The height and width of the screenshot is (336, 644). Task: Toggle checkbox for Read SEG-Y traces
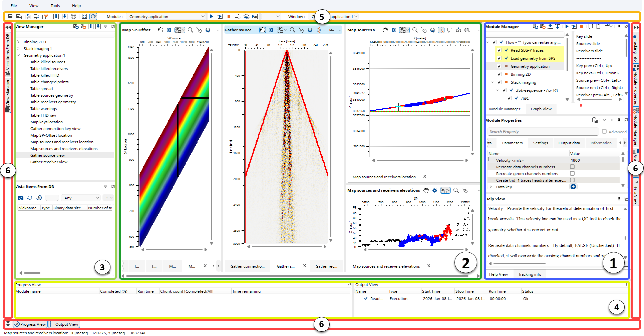click(x=499, y=50)
